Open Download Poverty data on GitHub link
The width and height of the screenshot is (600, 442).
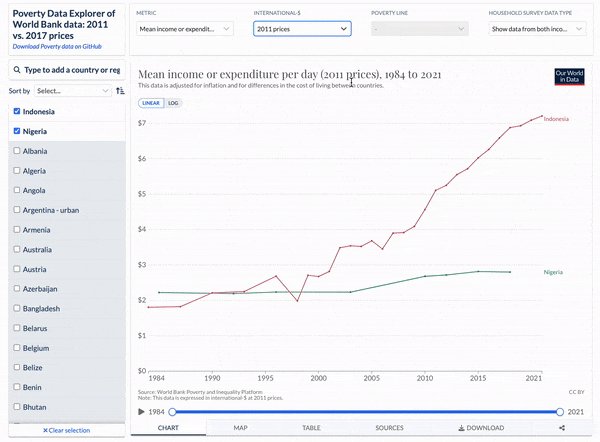pyautogui.click(x=57, y=46)
